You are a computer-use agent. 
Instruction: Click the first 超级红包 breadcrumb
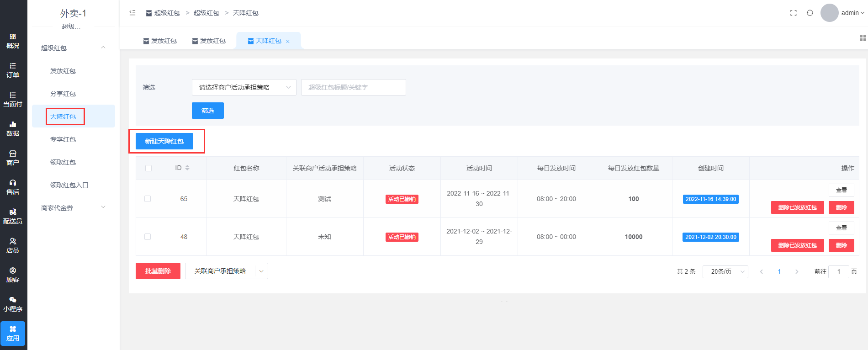click(x=163, y=13)
